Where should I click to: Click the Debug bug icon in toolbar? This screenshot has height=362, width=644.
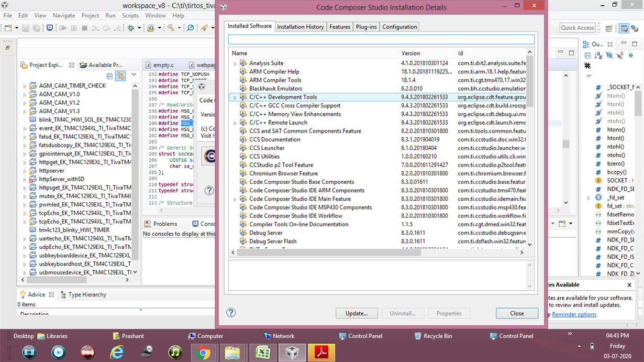tap(131, 28)
